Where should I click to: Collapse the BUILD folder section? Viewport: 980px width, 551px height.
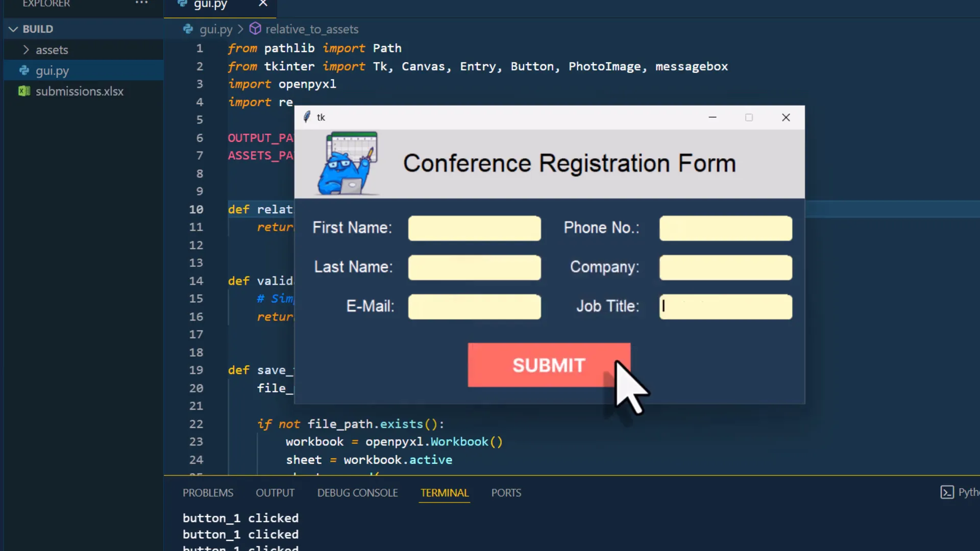point(14,29)
